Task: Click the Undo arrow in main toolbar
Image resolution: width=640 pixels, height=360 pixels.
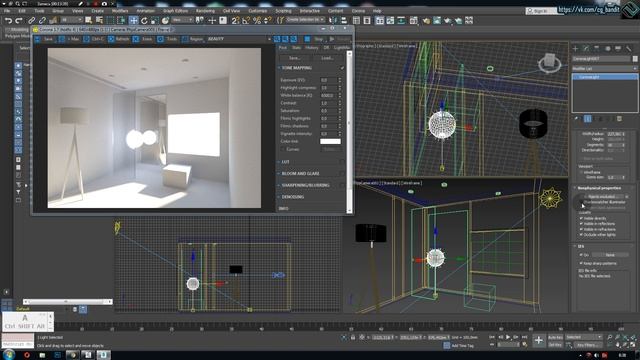Action: point(8,20)
